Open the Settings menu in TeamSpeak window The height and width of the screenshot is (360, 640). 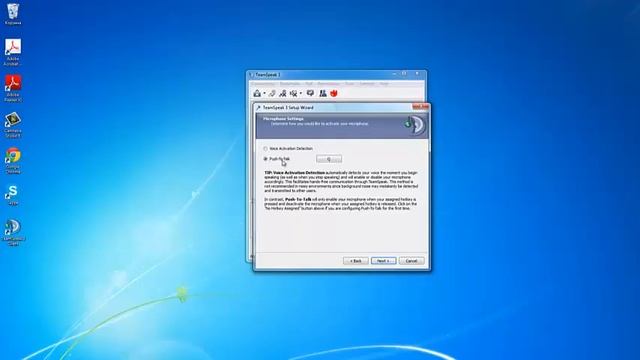[367, 84]
